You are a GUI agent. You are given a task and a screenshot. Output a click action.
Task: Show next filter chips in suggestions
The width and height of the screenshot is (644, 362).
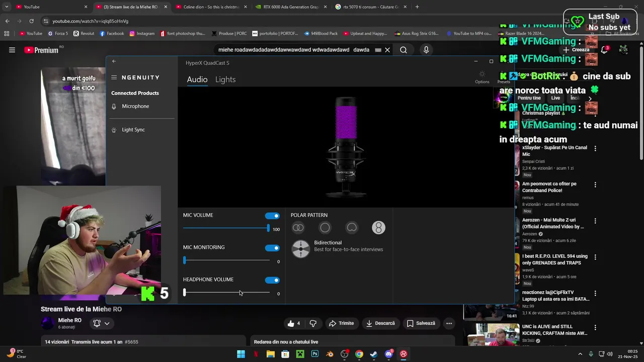click(x=590, y=99)
